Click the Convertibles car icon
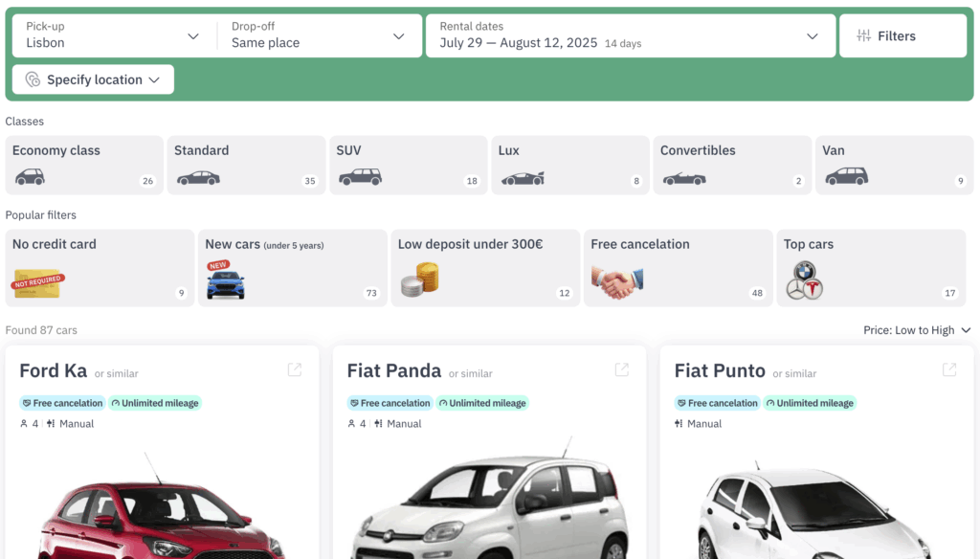 click(684, 179)
